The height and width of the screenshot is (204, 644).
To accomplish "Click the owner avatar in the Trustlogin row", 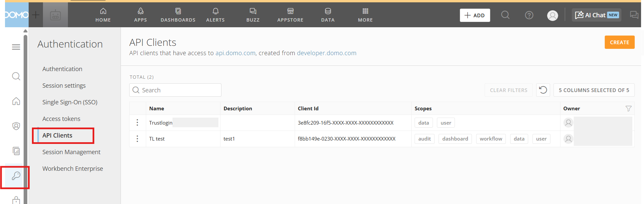I will 568,123.
